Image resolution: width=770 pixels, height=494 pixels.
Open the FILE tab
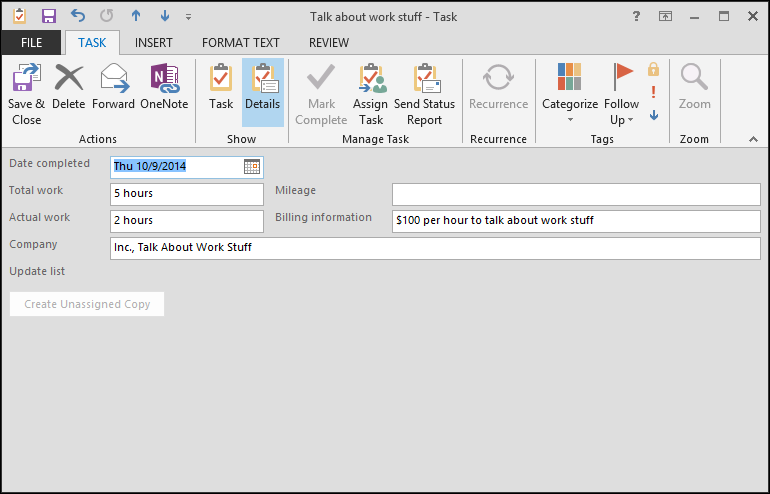tap(31, 43)
